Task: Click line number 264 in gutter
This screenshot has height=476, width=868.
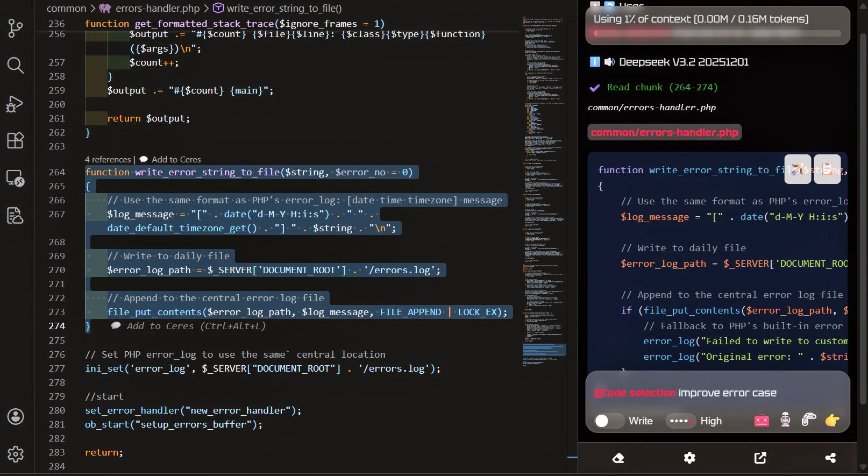Action: click(56, 172)
